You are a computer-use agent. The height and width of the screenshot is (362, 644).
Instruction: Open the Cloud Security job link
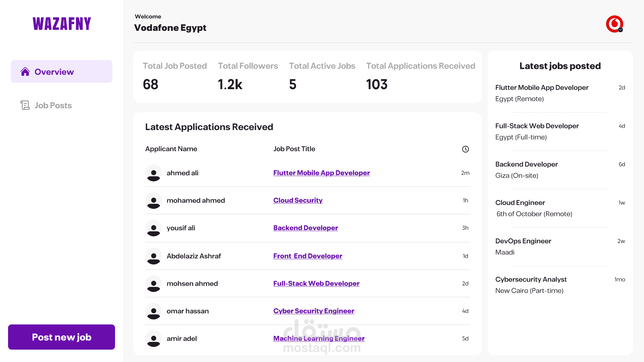coord(298,200)
